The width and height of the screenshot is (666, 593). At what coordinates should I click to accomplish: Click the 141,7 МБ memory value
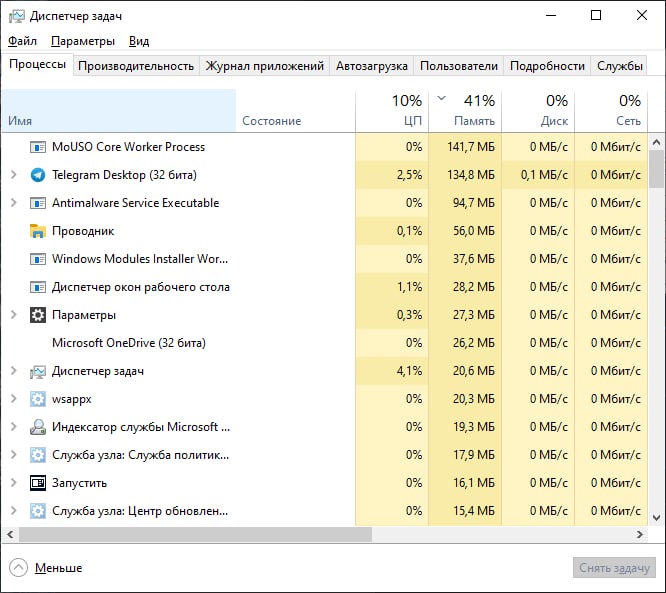(x=471, y=147)
